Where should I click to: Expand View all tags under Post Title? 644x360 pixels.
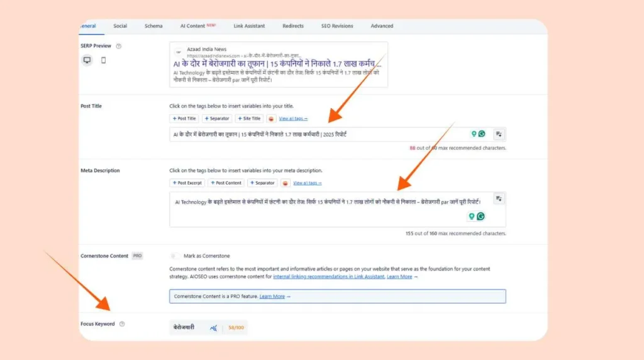(293, 119)
